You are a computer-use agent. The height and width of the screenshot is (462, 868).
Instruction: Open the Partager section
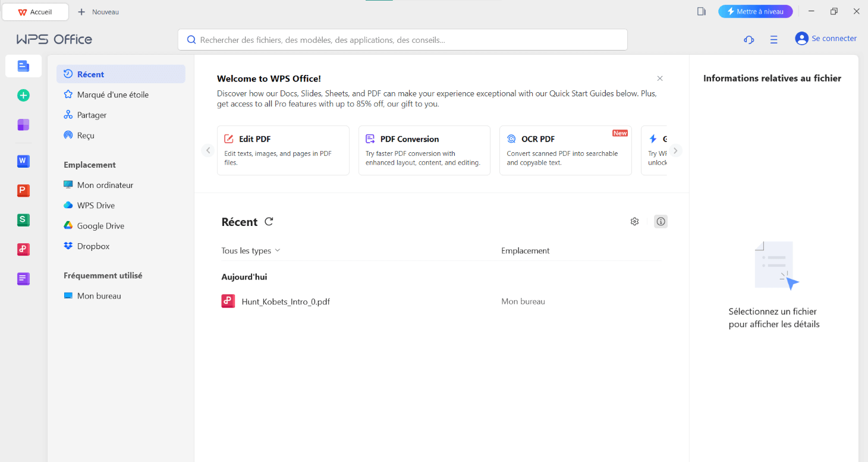(x=121, y=115)
